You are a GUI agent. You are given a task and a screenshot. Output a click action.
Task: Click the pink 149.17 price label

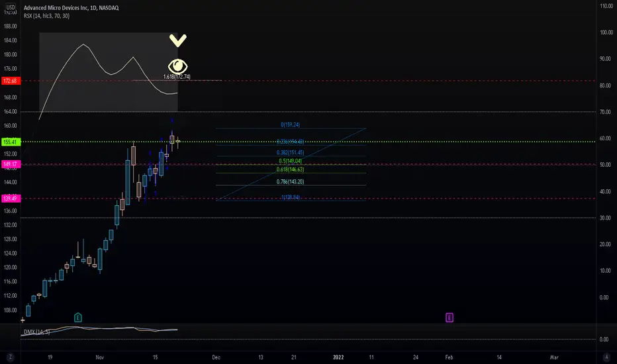(x=11, y=165)
